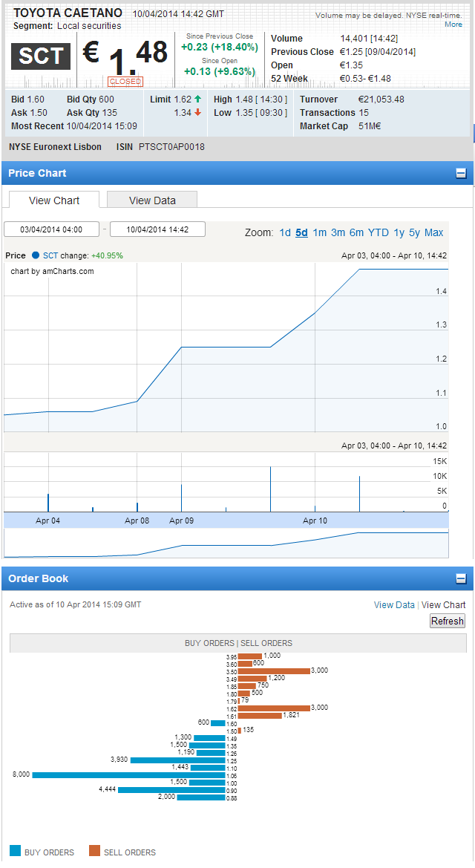Screen dimensions: 475x868
Task: Set chart zoom to YTD
Action: (379, 232)
